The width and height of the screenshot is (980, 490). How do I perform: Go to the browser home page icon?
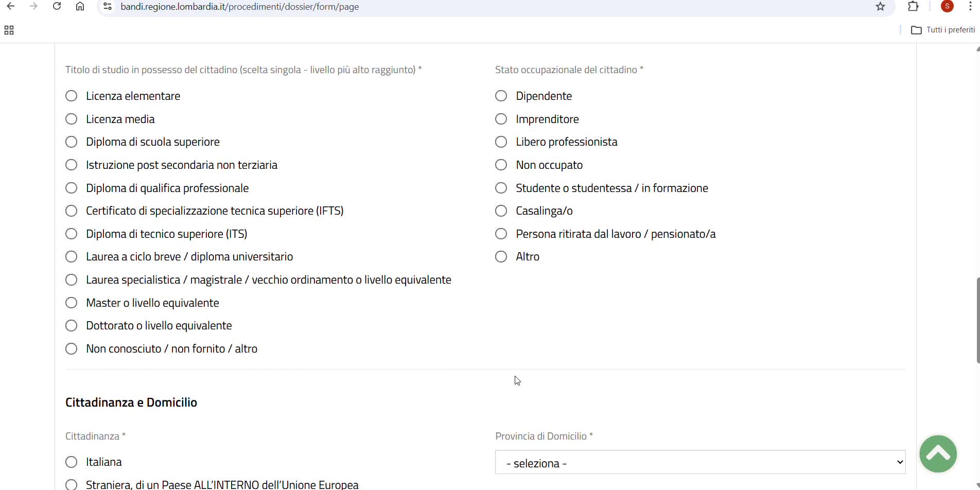tap(80, 7)
